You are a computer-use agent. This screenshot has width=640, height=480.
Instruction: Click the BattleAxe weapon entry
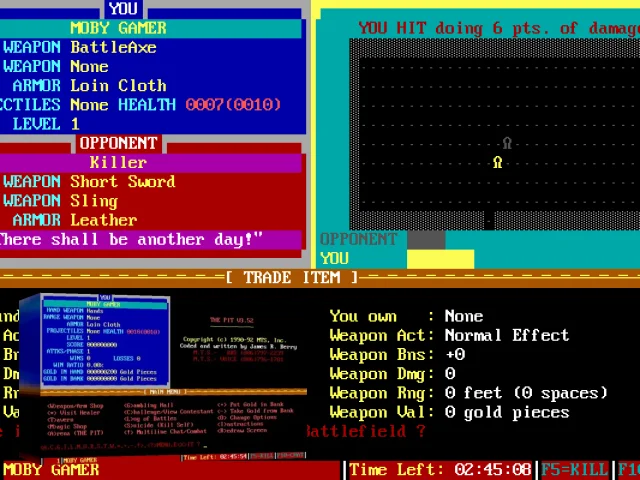click(113, 47)
